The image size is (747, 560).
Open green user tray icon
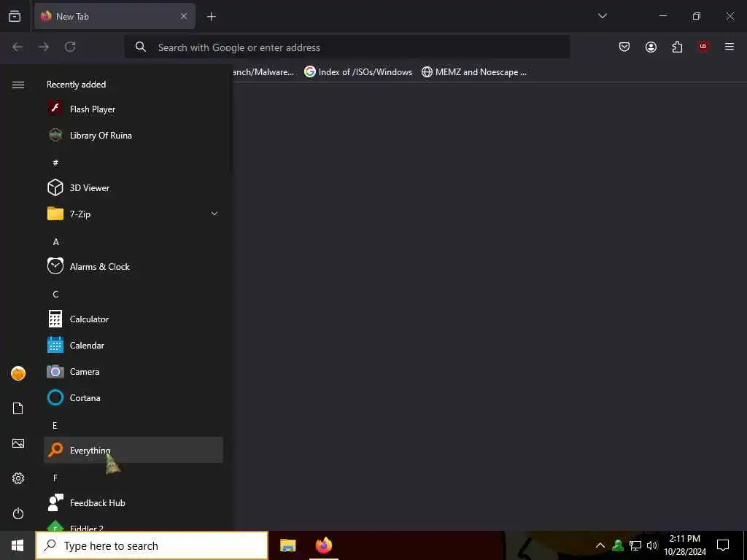618,545
